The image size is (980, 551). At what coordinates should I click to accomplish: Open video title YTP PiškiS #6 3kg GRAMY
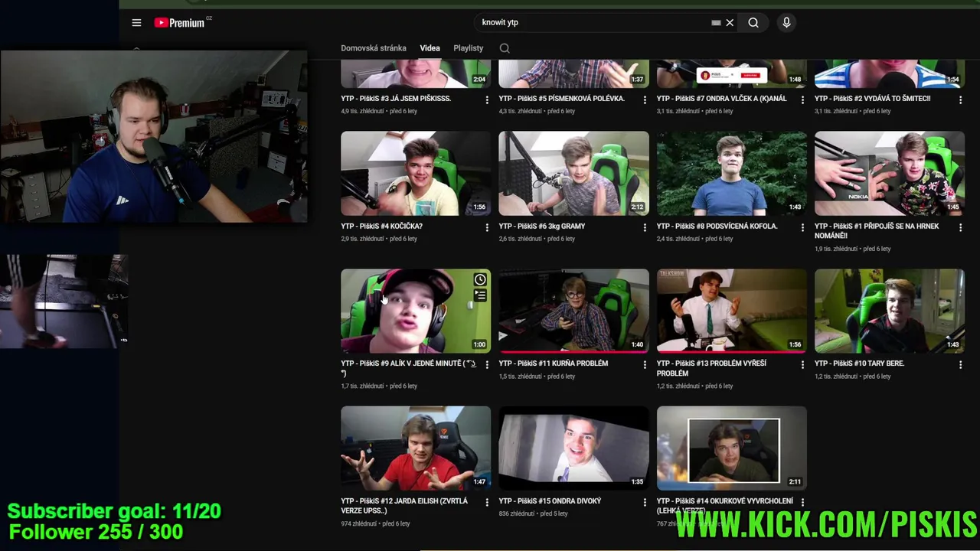(541, 227)
